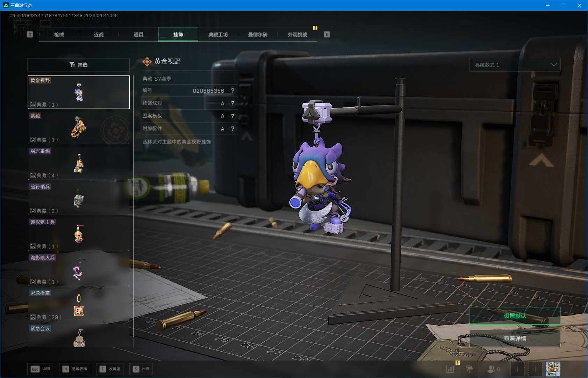Image resolution: width=588 pixels, height=378 pixels.
Task: Open 查看详情 for this charm
Action: point(515,339)
